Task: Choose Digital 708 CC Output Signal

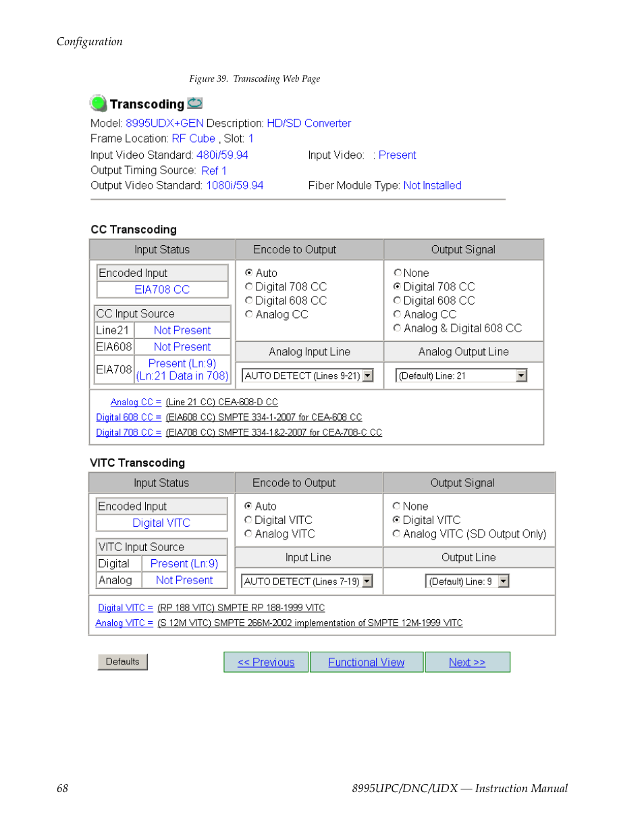Action: point(398,287)
